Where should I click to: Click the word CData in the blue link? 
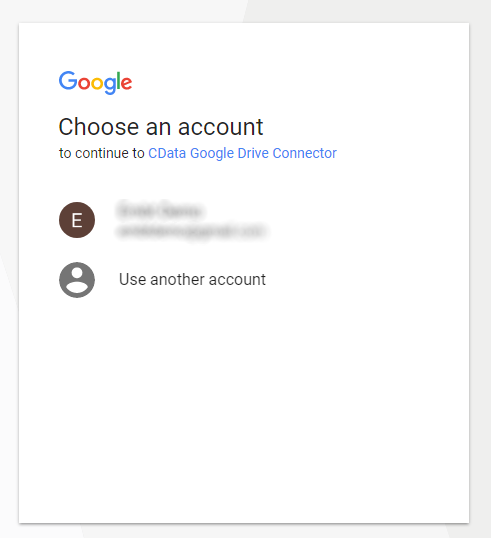[167, 153]
